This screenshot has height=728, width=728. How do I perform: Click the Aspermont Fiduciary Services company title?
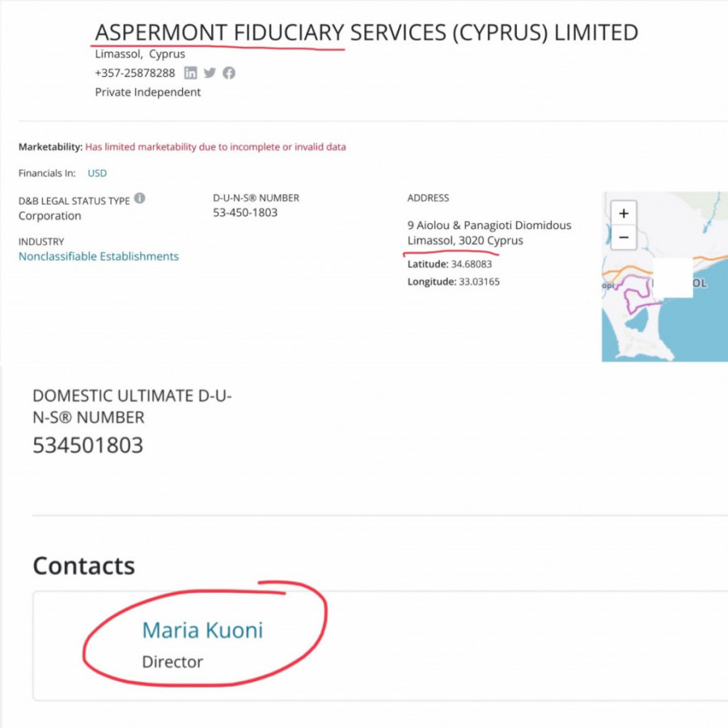tap(366, 32)
